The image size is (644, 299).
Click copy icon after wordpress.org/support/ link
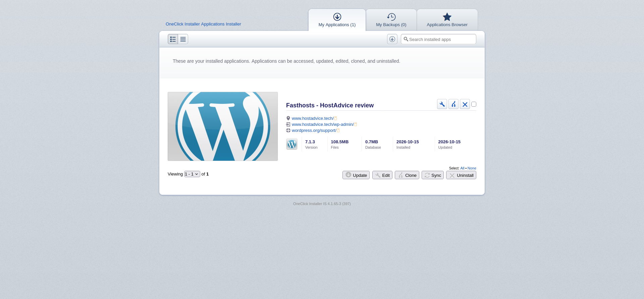point(338,131)
